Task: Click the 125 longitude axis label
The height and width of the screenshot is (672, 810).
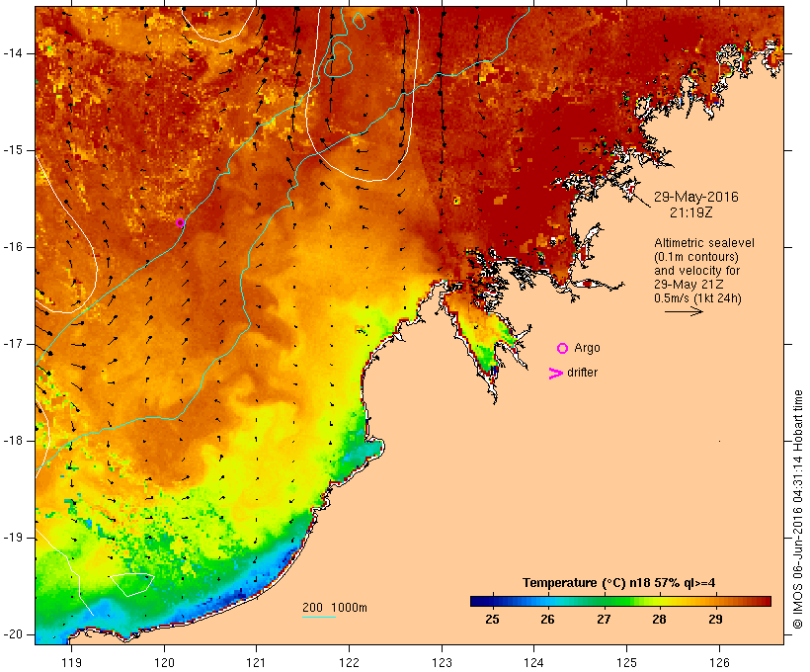Action: [626, 662]
